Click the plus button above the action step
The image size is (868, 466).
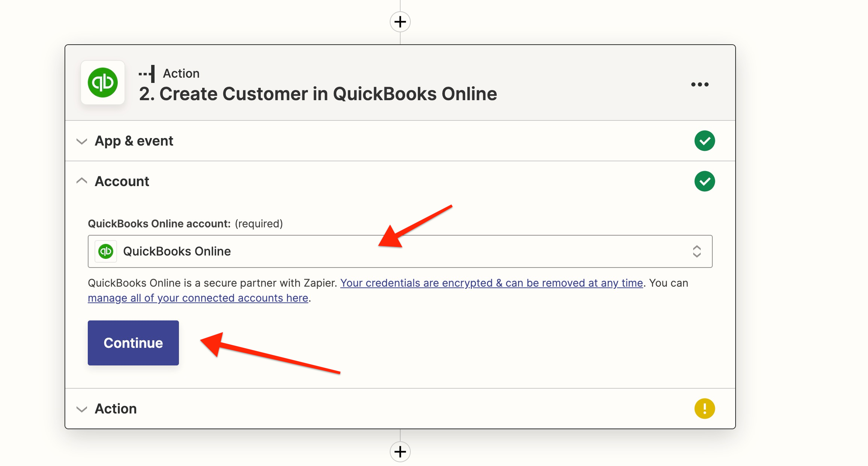[400, 22]
